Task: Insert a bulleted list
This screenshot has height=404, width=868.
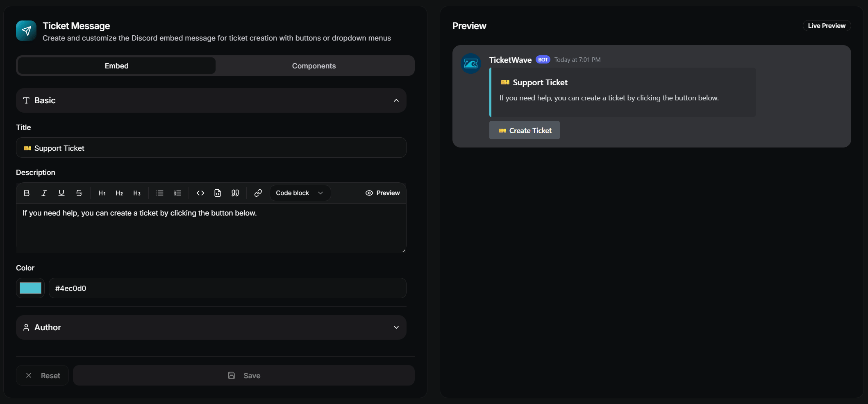Action: coord(160,193)
